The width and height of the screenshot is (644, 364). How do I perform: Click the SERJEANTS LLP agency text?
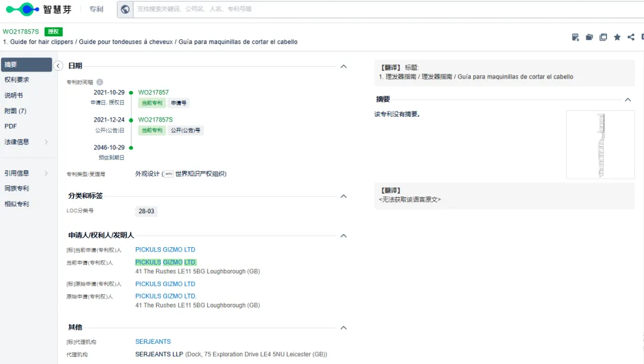159,354
